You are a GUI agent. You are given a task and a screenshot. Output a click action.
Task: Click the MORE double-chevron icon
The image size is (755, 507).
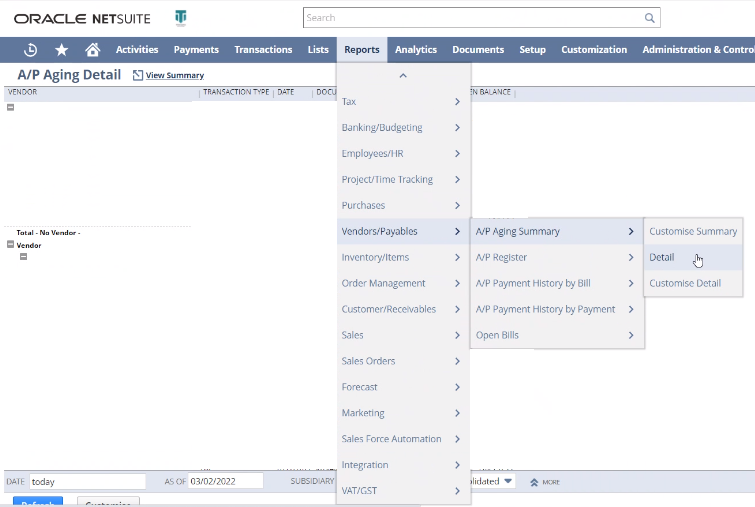click(534, 482)
